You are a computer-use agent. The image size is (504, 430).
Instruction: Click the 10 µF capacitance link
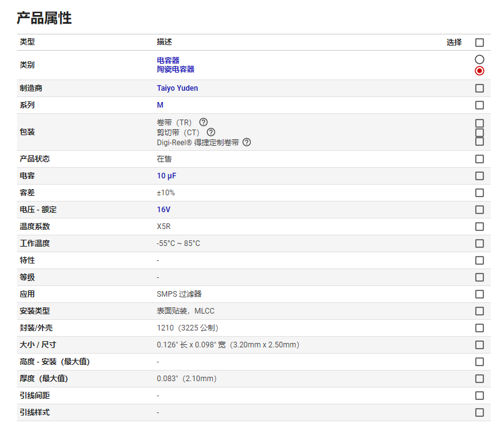point(167,176)
